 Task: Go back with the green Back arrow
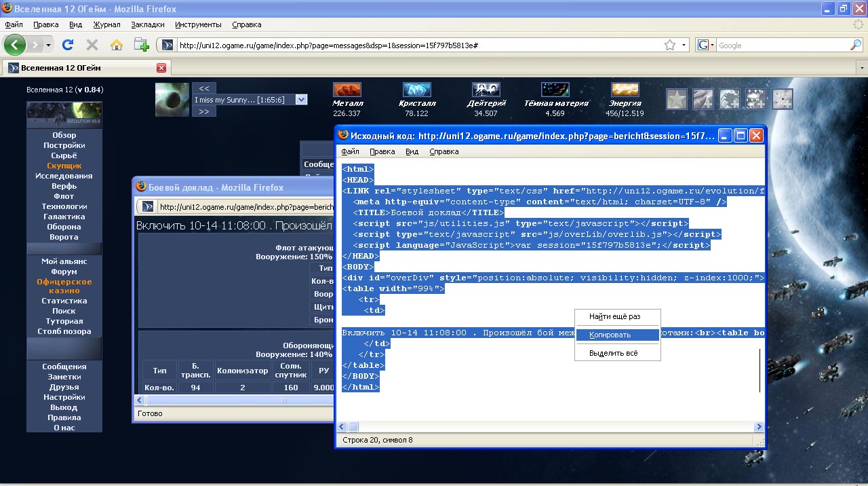tap(15, 45)
